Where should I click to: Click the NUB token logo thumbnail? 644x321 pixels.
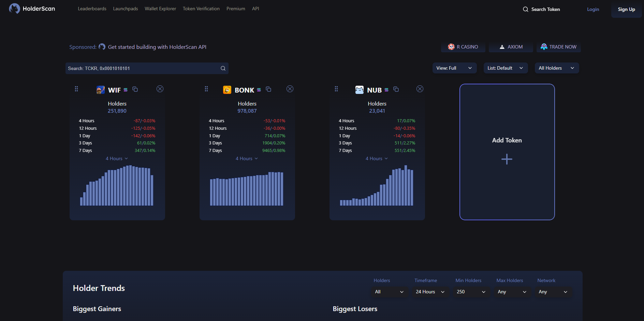click(x=360, y=89)
